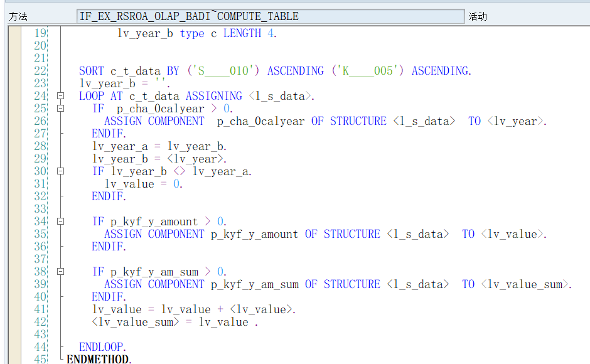590x364 pixels.
Task: Click line number 22 in the gutter
Action: click(40, 71)
